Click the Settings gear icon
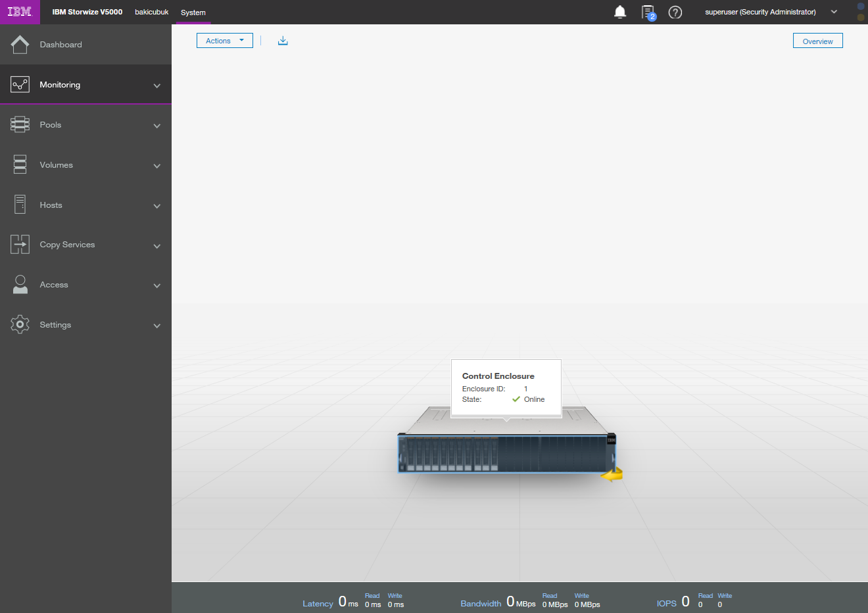The width and height of the screenshot is (868, 613). (20, 324)
